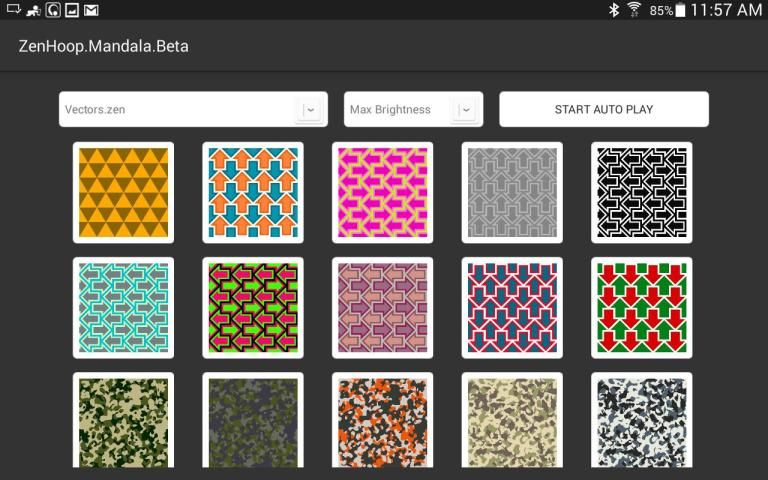Tap the Gmail notification icon in status bar
Image resolution: width=768 pixels, height=480 pixels.
click(91, 10)
